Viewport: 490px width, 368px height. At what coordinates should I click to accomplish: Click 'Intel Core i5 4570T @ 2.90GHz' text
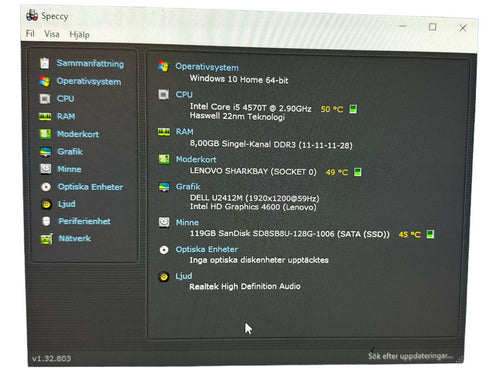(251, 107)
